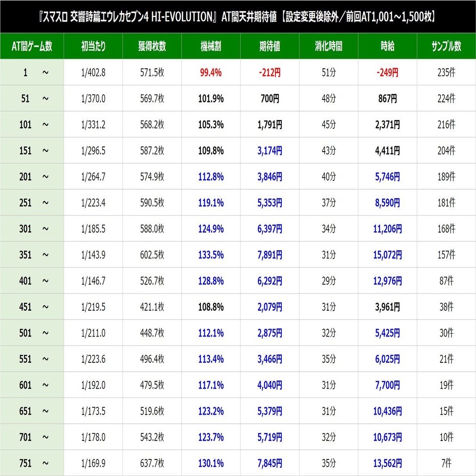The height and width of the screenshot is (476, 476).
Task: Click the 11,206円 hourly wage cell
Action: click(388, 229)
